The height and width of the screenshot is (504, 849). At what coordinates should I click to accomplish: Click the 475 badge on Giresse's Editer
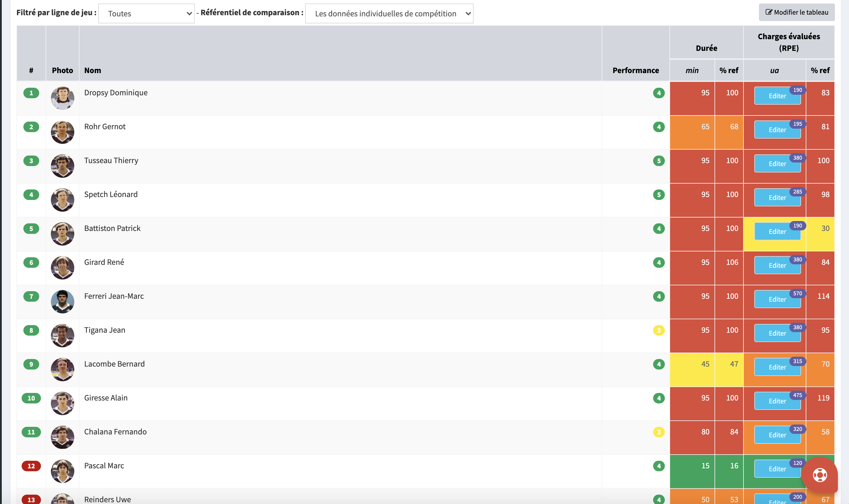[797, 395]
